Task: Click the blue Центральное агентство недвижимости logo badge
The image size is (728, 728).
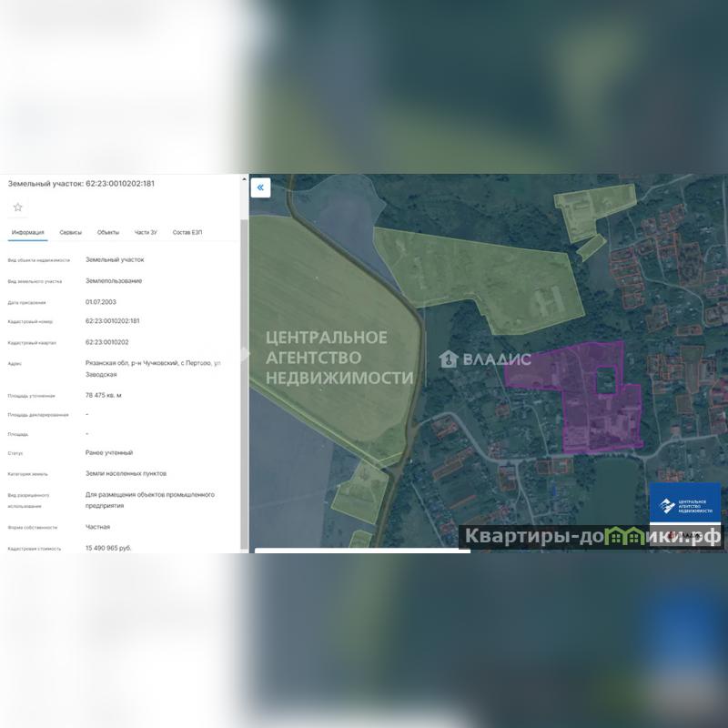Action: point(684,503)
